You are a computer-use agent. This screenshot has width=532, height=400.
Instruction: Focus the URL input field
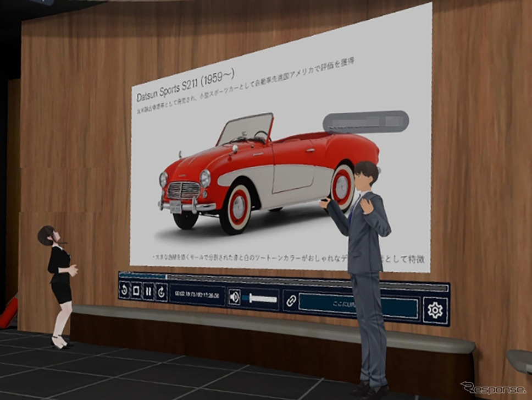click(x=359, y=305)
